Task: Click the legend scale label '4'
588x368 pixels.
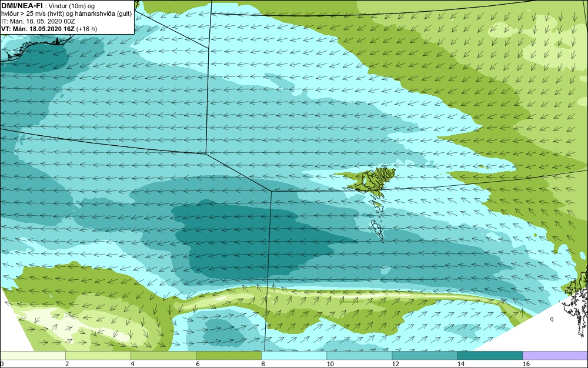Action: click(132, 364)
